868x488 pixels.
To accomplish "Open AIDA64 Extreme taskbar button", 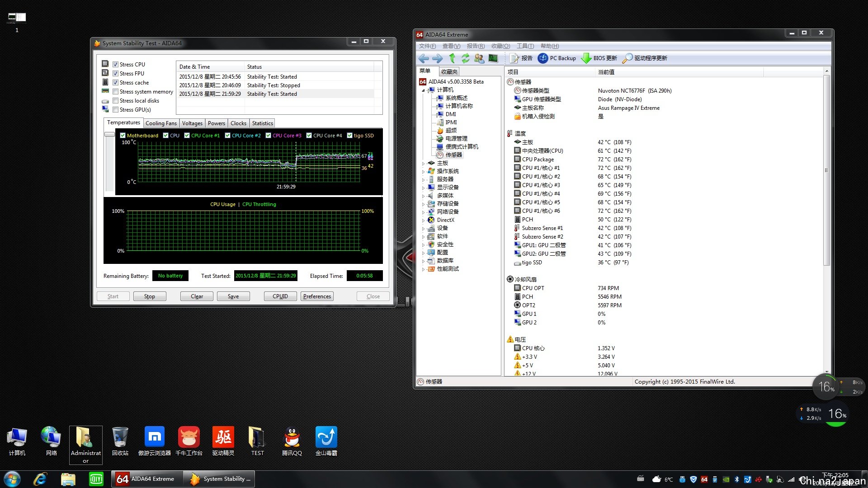I will (x=147, y=479).
